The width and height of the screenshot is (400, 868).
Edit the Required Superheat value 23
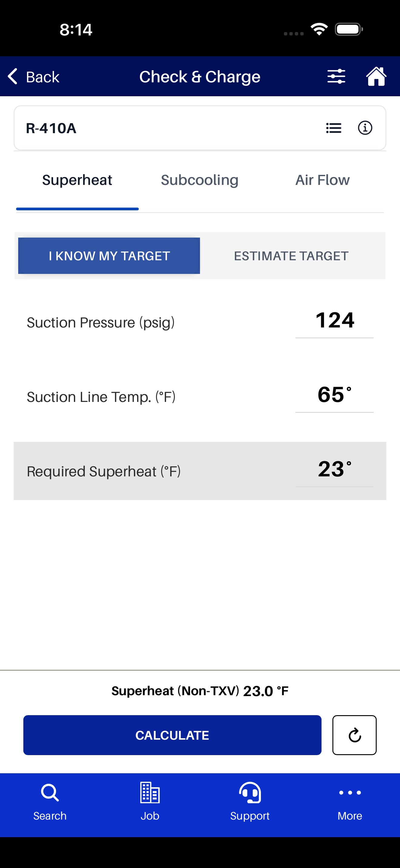click(x=335, y=469)
